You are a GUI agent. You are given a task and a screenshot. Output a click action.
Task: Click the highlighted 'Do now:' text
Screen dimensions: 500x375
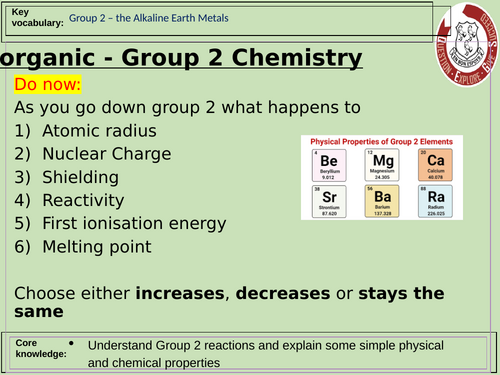(x=48, y=84)
